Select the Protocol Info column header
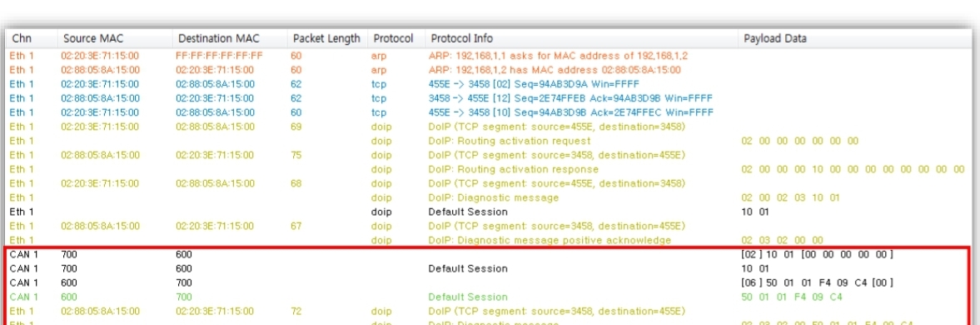 tap(581, 38)
